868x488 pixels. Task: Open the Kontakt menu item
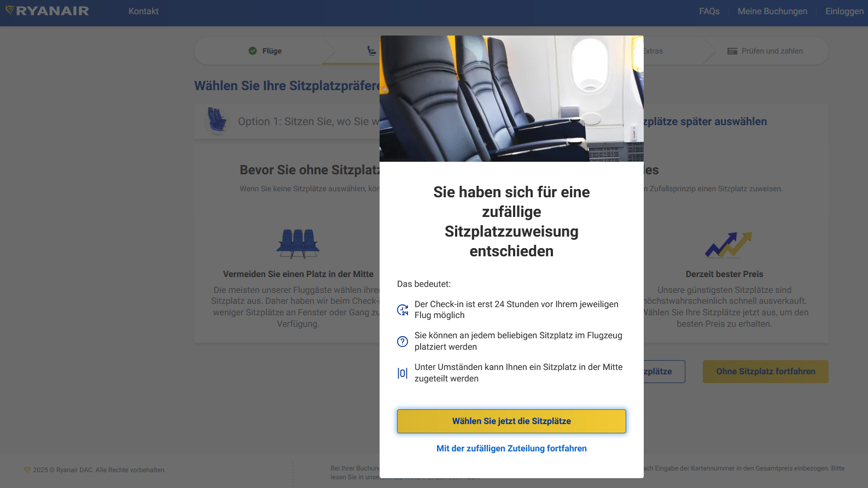[143, 11]
